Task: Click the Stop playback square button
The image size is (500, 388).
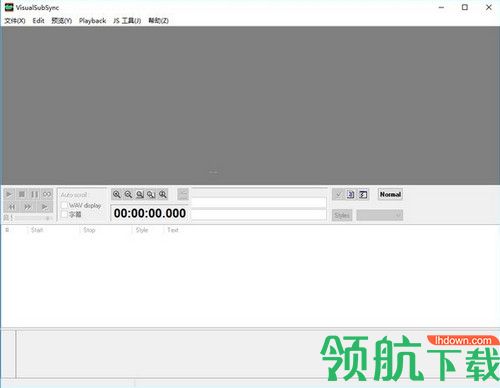Action: coord(22,194)
